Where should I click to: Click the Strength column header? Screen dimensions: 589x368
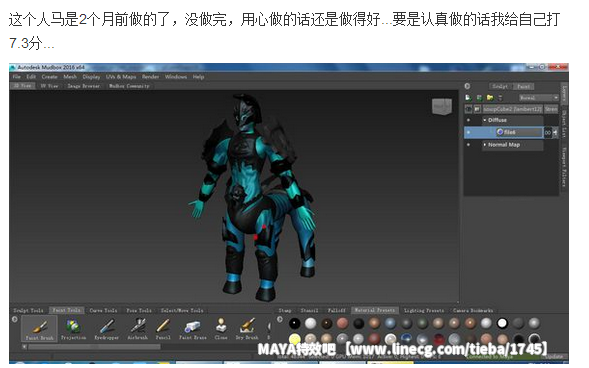[551, 109]
